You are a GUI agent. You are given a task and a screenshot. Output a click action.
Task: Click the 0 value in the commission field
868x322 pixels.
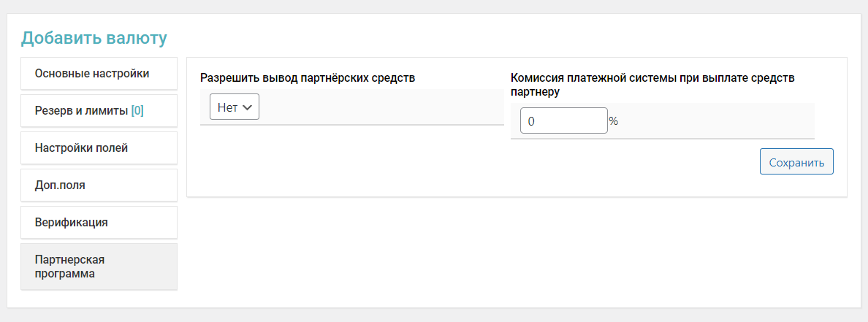pyautogui.click(x=531, y=122)
